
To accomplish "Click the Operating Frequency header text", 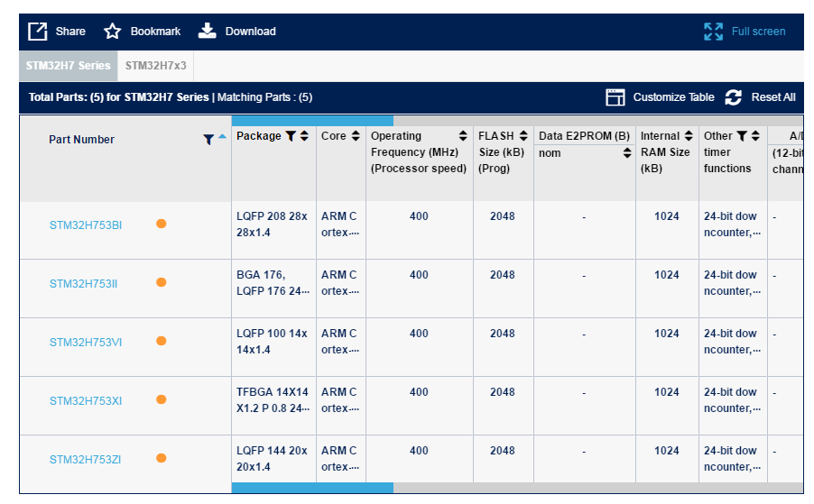I will 419,152.
